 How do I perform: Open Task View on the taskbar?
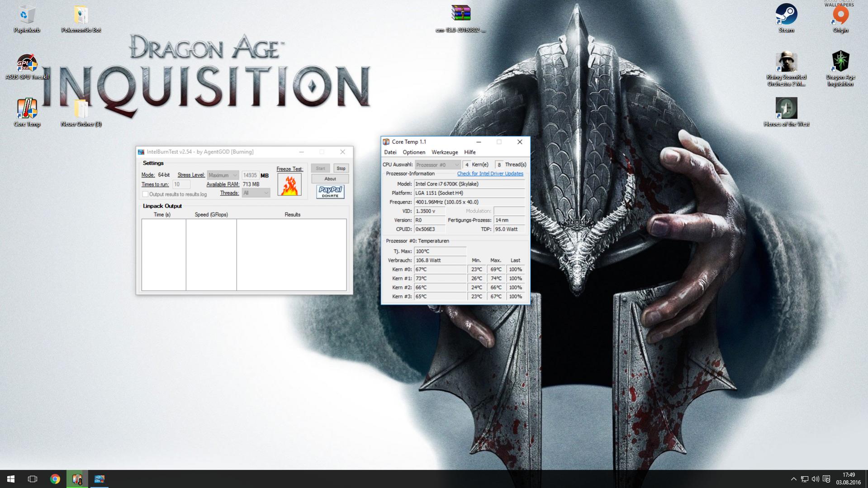coord(33,479)
